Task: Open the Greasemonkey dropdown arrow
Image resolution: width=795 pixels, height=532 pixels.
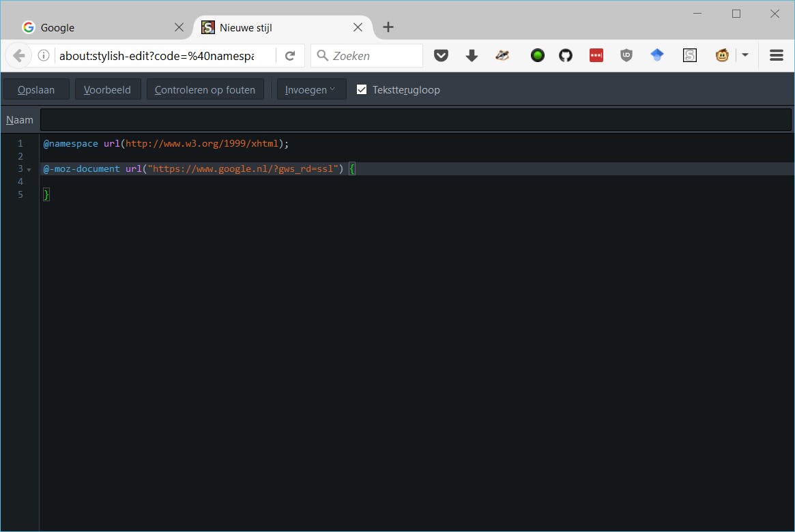Action: pos(745,55)
